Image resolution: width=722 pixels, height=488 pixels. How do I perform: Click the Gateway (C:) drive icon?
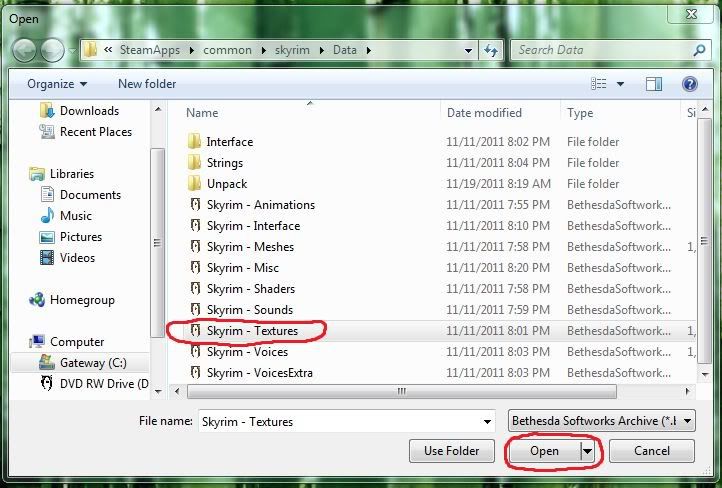coord(47,363)
